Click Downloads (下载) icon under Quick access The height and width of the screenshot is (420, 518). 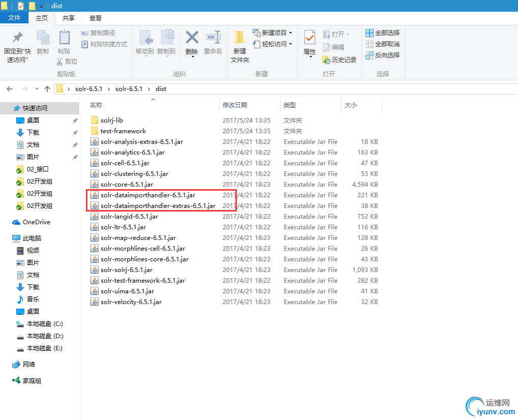click(x=20, y=133)
